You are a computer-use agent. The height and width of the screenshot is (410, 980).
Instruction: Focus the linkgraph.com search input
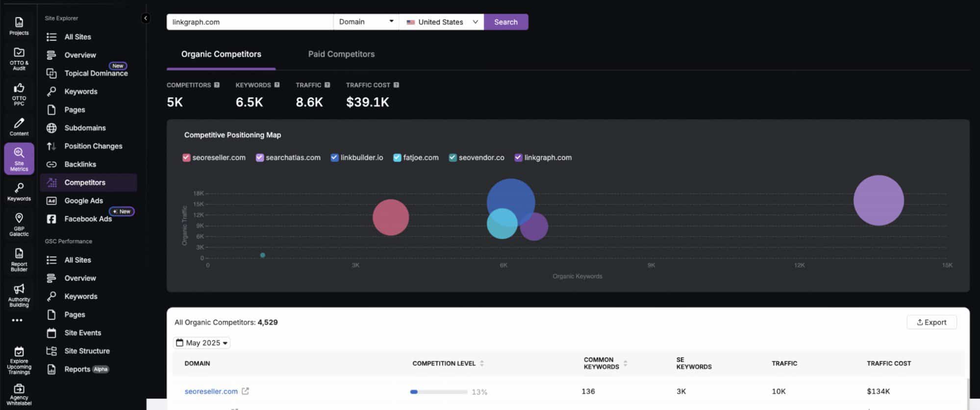250,22
